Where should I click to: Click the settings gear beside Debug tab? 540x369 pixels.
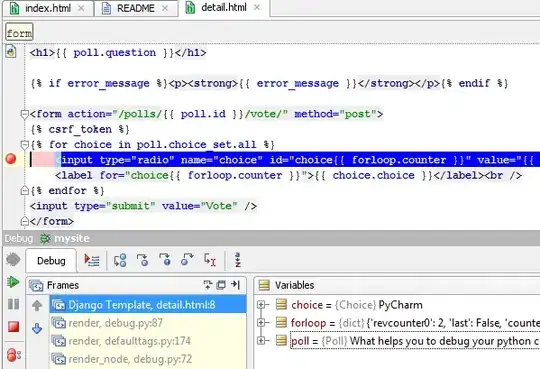(13, 260)
